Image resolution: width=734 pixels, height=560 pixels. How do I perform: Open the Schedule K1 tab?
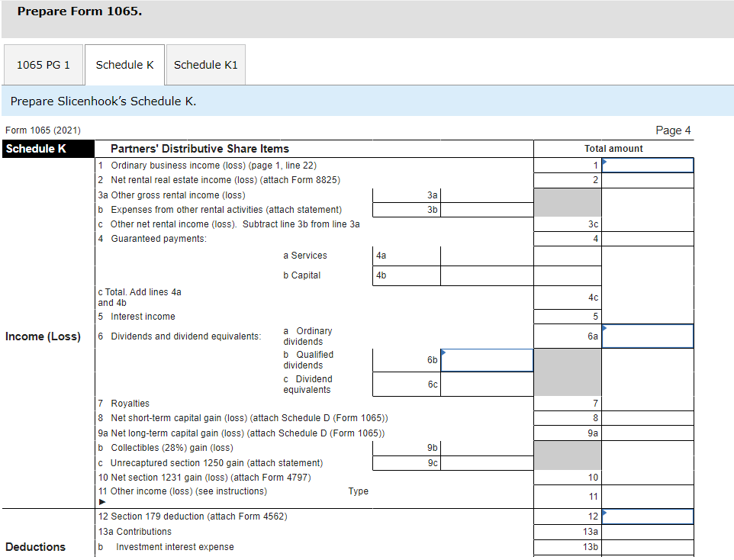click(205, 64)
